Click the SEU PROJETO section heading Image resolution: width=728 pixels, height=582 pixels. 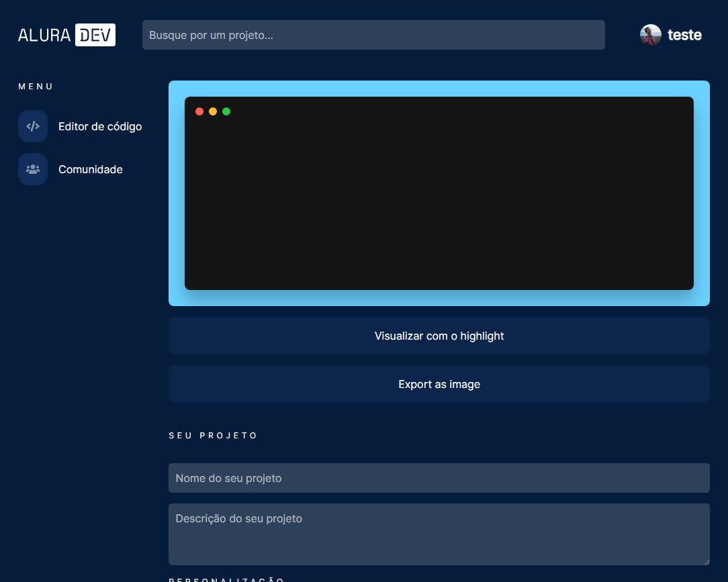pos(213,435)
